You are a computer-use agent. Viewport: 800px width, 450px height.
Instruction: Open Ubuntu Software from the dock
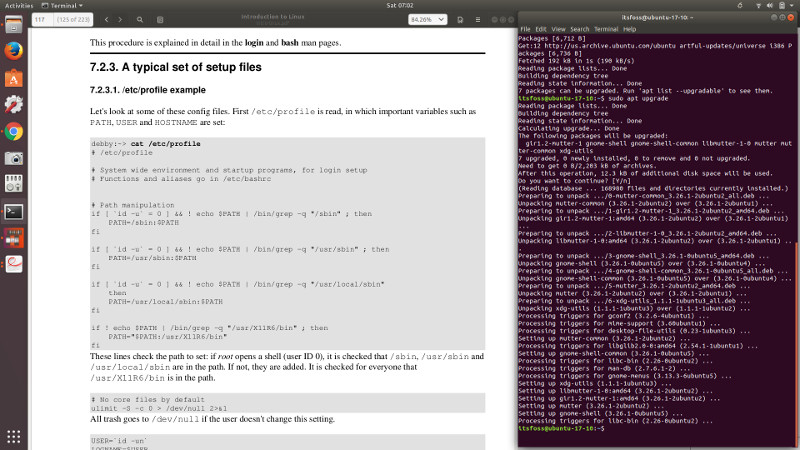(14, 77)
